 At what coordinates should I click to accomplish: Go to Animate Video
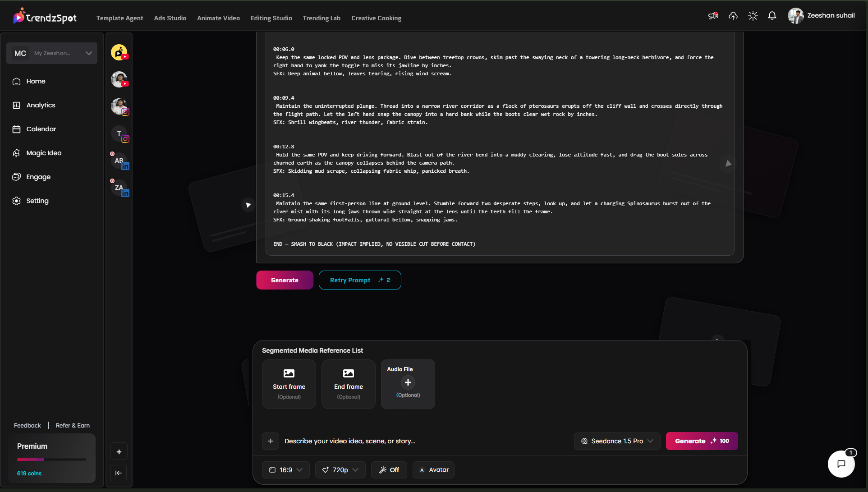tap(218, 18)
